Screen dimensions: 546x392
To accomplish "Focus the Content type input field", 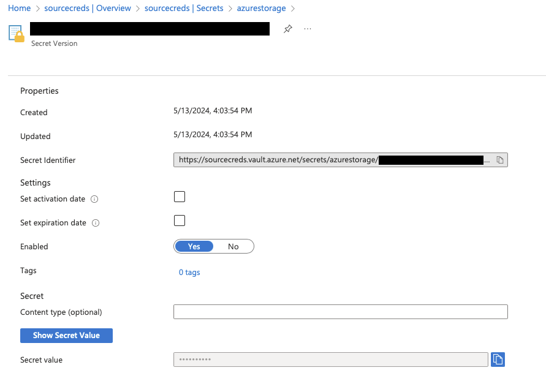I will (x=341, y=312).
